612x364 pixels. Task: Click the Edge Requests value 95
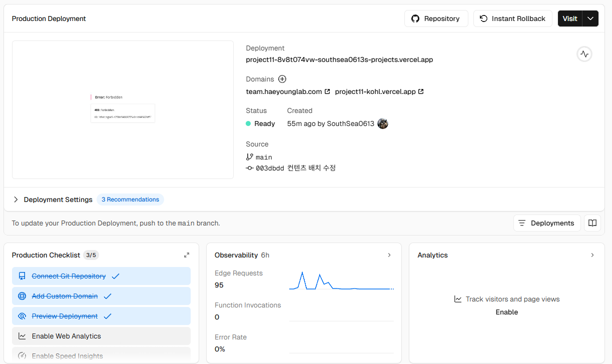click(x=219, y=285)
